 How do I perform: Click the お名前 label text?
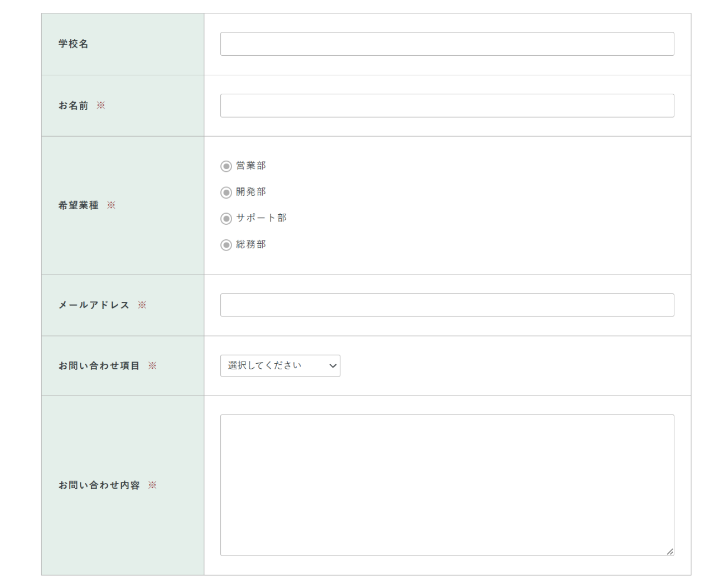pos(73,105)
